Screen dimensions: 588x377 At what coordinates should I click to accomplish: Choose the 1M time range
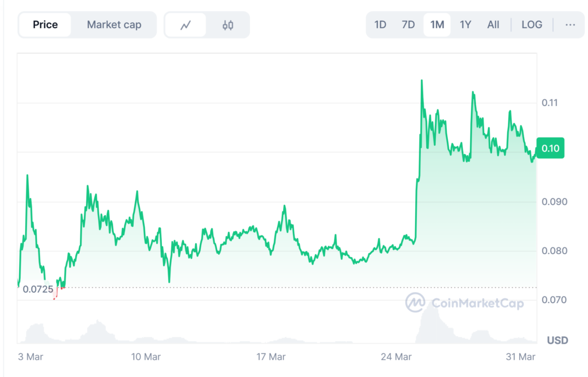tap(437, 25)
